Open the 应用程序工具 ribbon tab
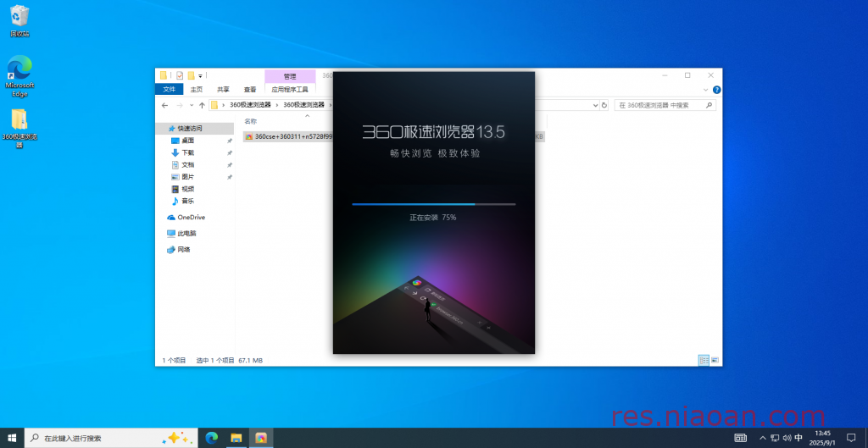Screen dimensions: 868x448 tap(290, 89)
